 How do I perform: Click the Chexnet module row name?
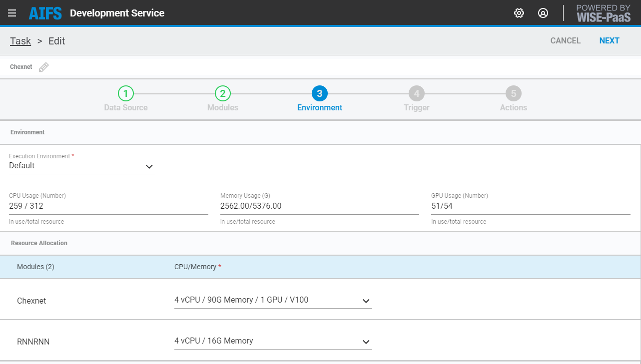click(31, 301)
